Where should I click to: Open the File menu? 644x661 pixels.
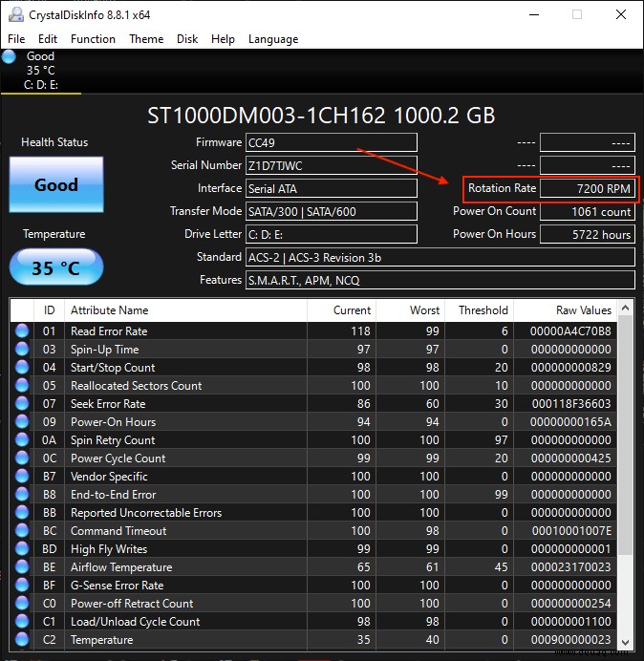tap(16, 39)
